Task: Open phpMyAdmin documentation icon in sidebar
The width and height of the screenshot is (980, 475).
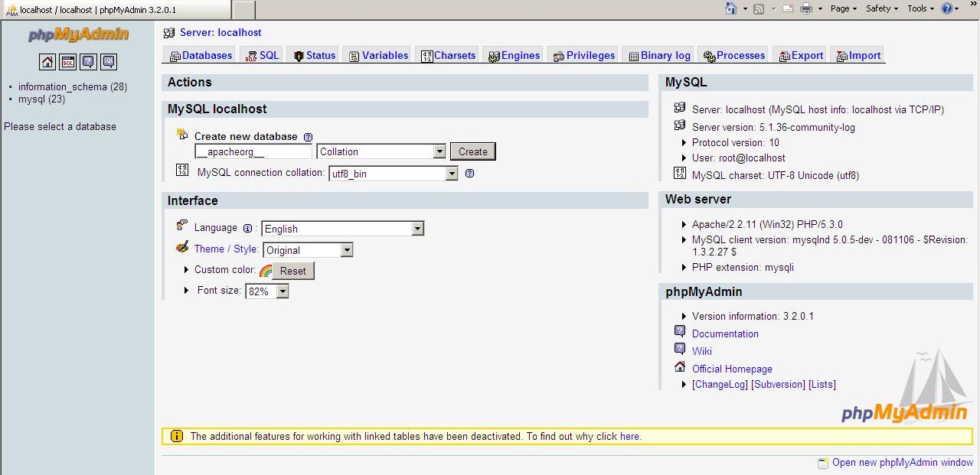Action: click(x=89, y=62)
